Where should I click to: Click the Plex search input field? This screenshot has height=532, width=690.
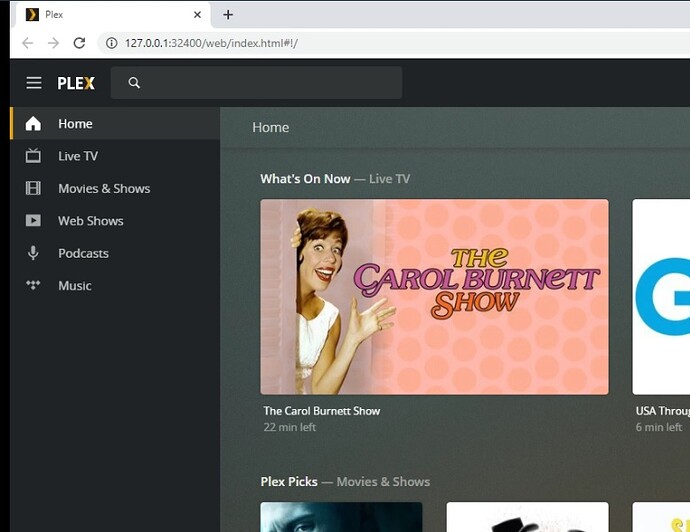click(256, 83)
